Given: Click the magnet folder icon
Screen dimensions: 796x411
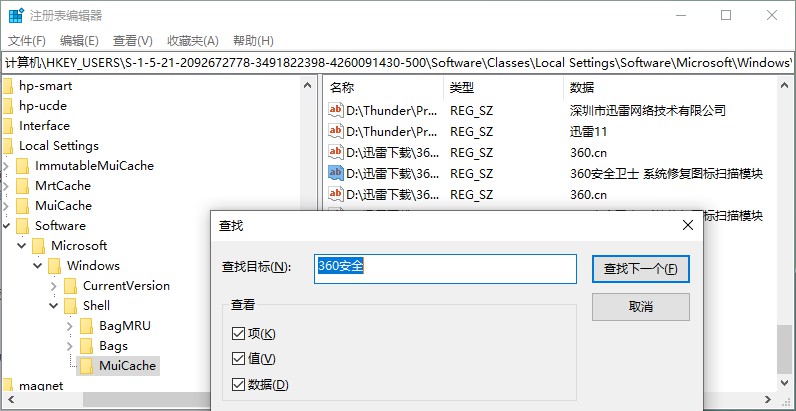Looking at the screenshot, I should click(7, 385).
